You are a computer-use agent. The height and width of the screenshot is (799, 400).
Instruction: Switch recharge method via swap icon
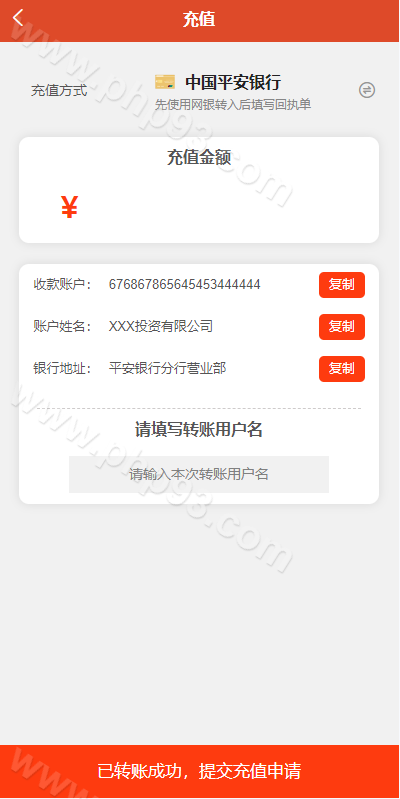coord(367,90)
